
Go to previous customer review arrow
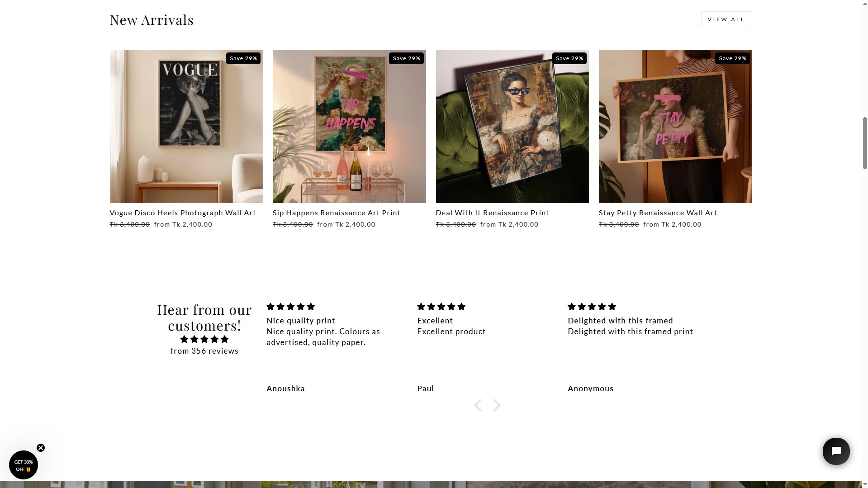click(x=478, y=405)
